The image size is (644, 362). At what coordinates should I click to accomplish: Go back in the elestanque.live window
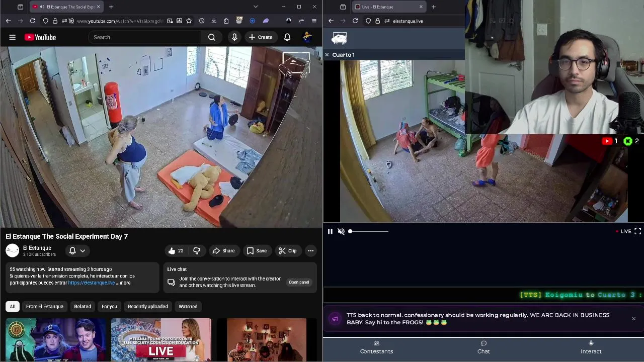331,21
